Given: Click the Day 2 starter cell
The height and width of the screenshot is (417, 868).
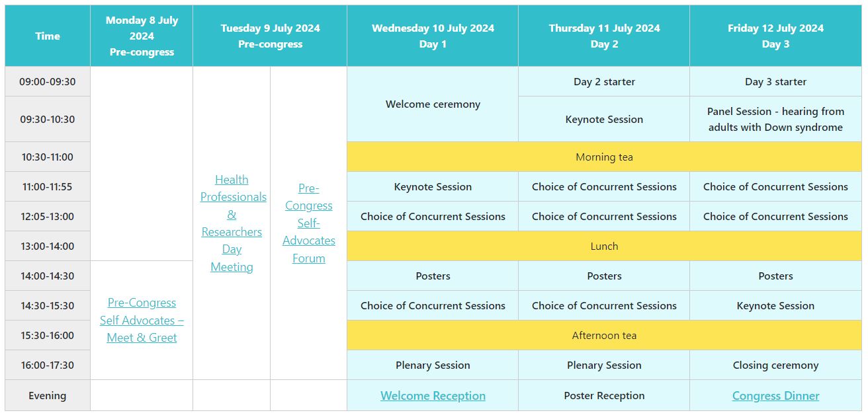Looking at the screenshot, I should click(604, 82).
